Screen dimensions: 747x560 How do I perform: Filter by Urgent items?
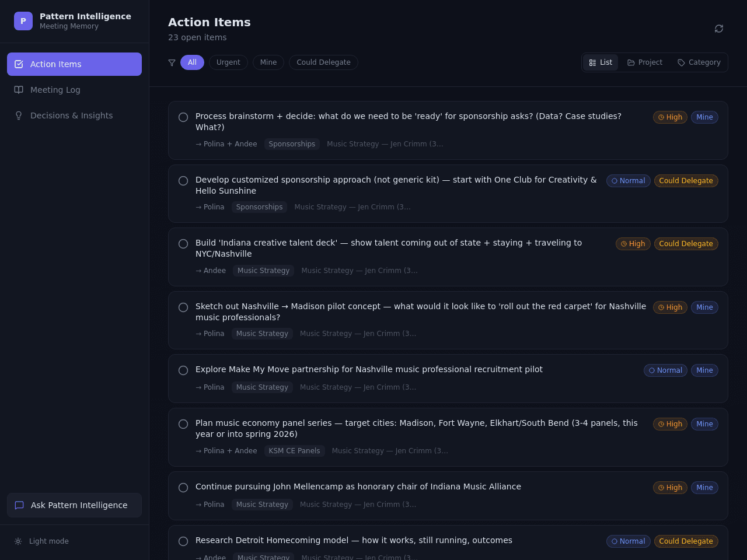pos(228,62)
